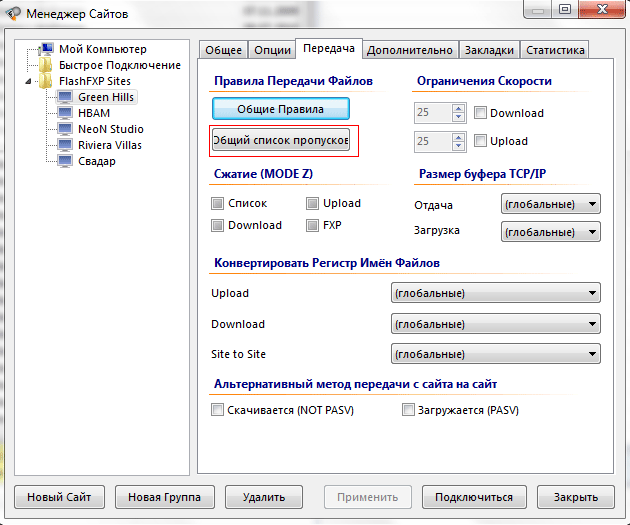630x525 pixels.
Task: Switch to the Закладки tab
Action: point(490,50)
